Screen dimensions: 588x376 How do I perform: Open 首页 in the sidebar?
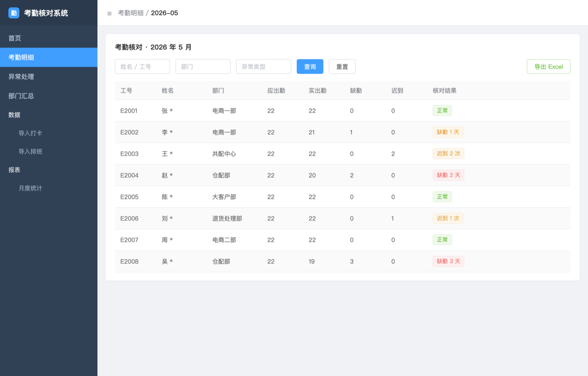point(49,38)
